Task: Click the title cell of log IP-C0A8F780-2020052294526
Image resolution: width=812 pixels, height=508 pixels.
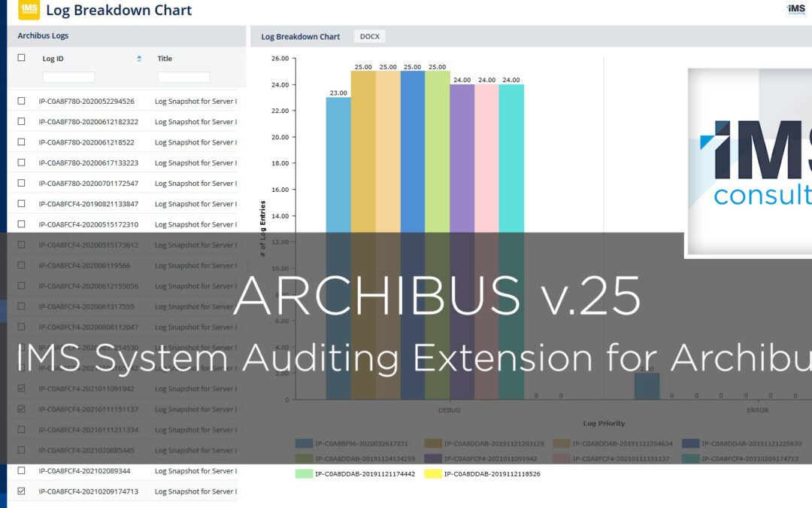Action: (195, 101)
